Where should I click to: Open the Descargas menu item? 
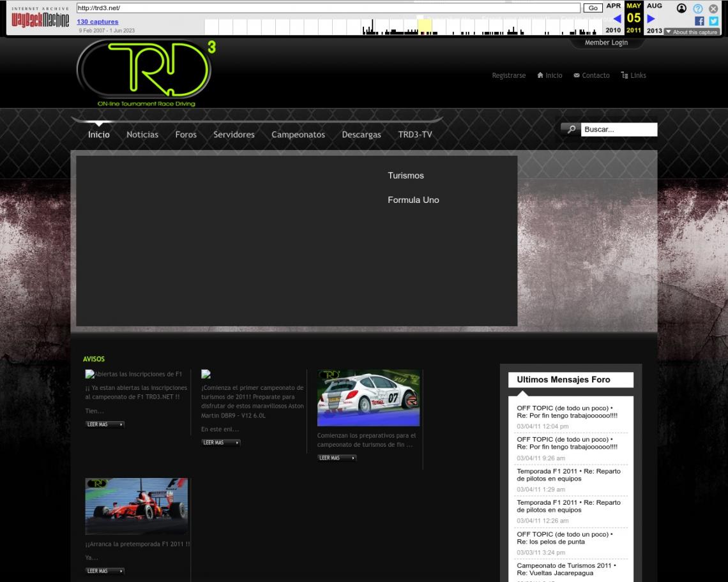(361, 135)
